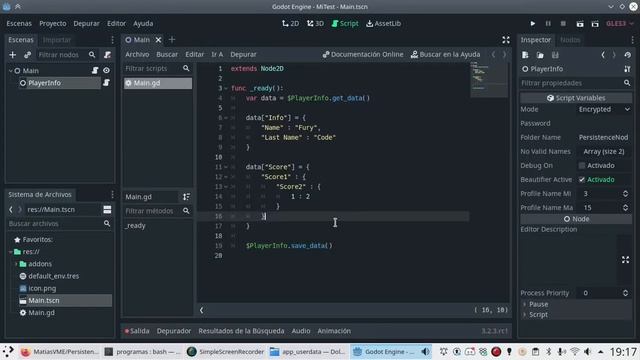Screen dimensions: 640x360
Task: Open Proyecto menu
Action: (x=53, y=24)
